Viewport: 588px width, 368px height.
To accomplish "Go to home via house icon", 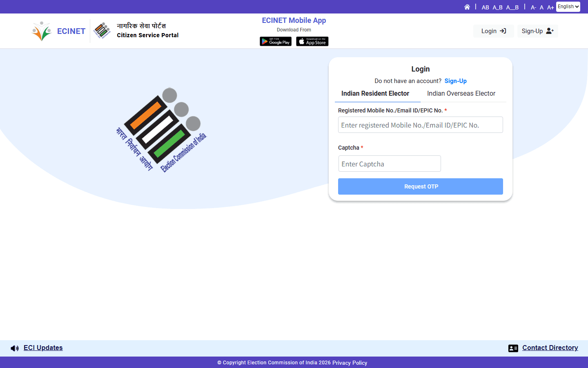I will point(467,7).
